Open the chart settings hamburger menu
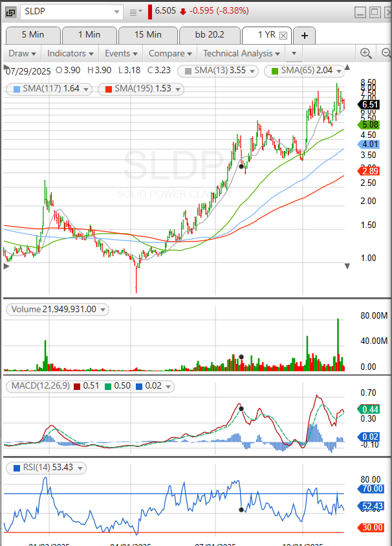The width and height of the screenshot is (392, 546). (x=136, y=12)
